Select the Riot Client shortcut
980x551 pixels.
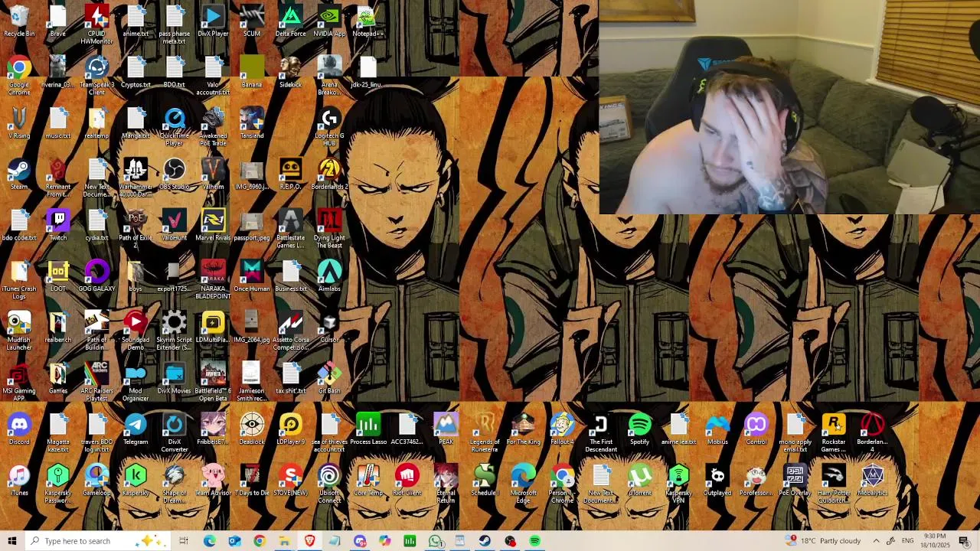(x=407, y=480)
